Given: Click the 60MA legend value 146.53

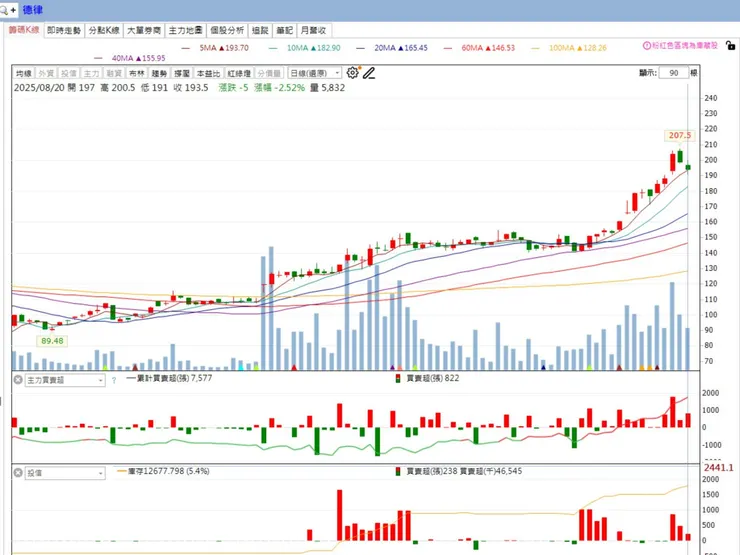Looking at the screenshot, I should [504, 48].
